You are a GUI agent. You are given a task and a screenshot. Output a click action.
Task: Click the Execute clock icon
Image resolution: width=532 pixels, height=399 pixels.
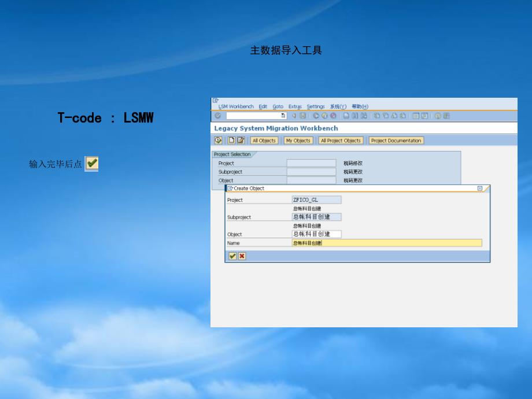click(x=218, y=140)
